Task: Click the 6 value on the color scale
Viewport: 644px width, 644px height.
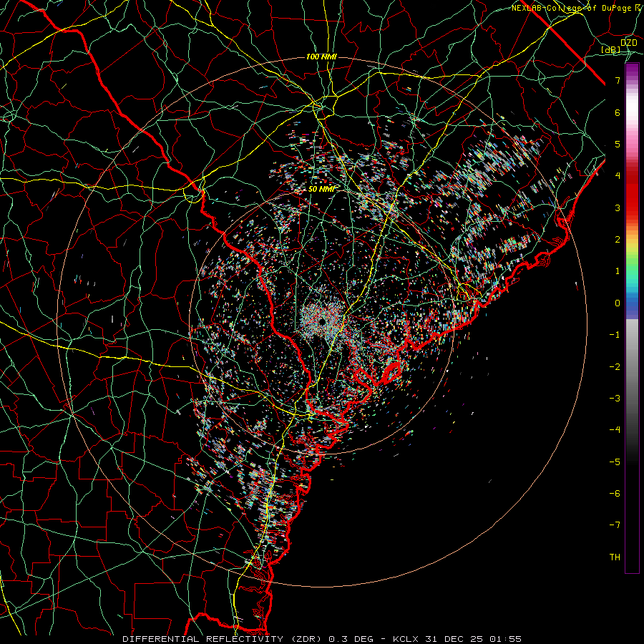Action: pyautogui.click(x=618, y=112)
